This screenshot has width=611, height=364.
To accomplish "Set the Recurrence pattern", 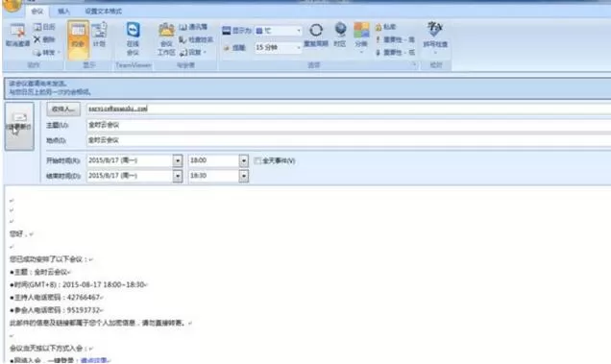I will tap(316, 36).
